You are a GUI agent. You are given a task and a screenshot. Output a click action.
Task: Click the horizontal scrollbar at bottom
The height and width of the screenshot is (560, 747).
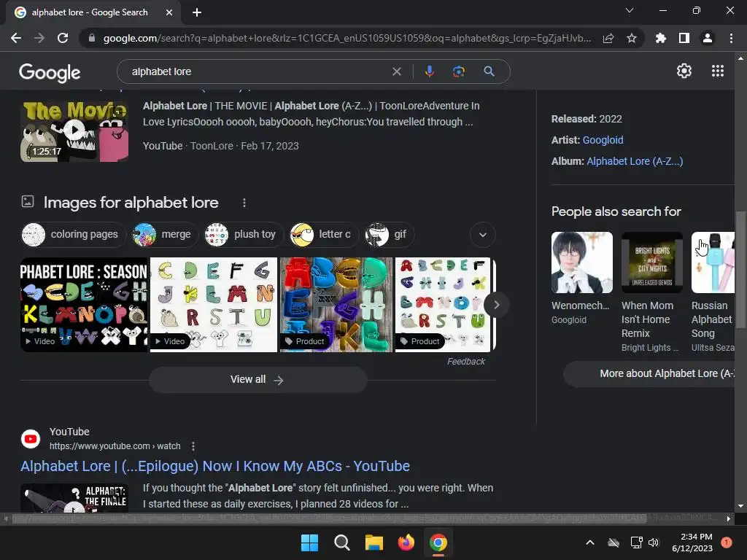click(x=329, y=518)
